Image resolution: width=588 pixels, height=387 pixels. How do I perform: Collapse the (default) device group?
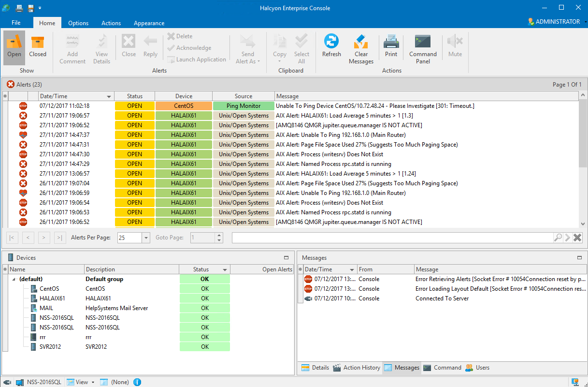(x=14, y=279)
